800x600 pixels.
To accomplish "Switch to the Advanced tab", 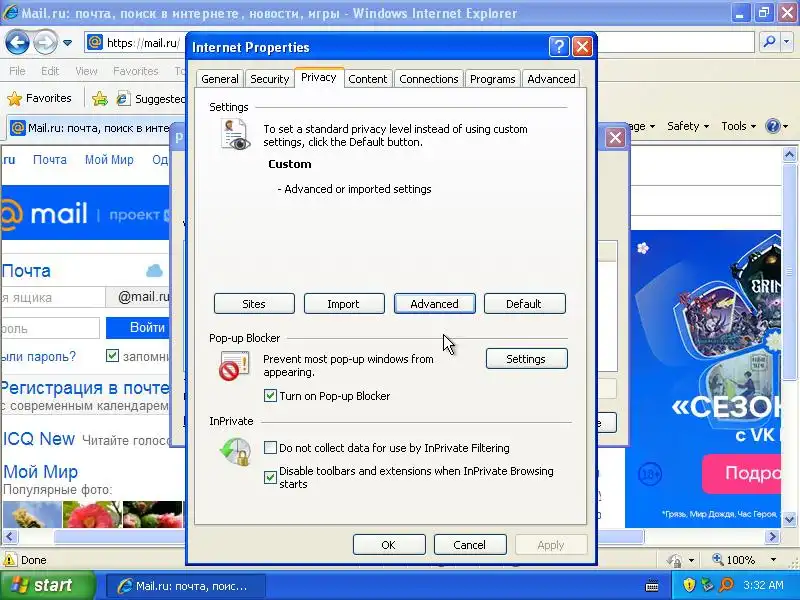I will [x=551, y=79].
